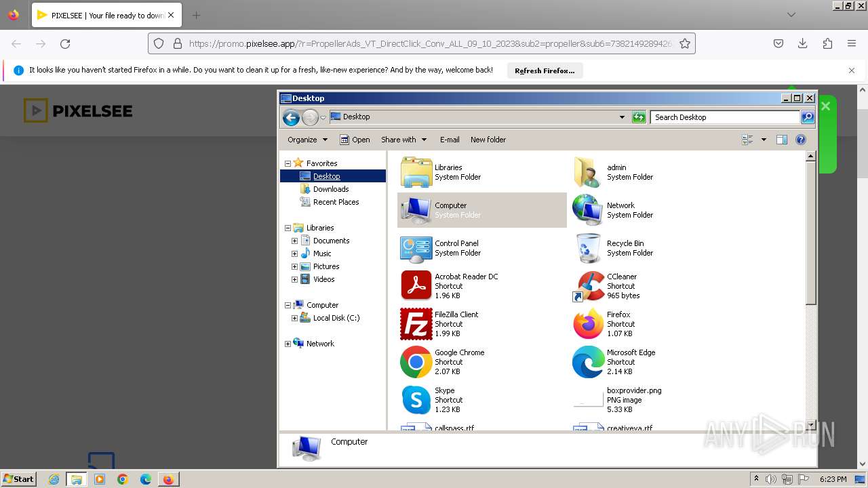868x488 pixels.
Task: Select the Network system folder icon
Action: [588, 210]
